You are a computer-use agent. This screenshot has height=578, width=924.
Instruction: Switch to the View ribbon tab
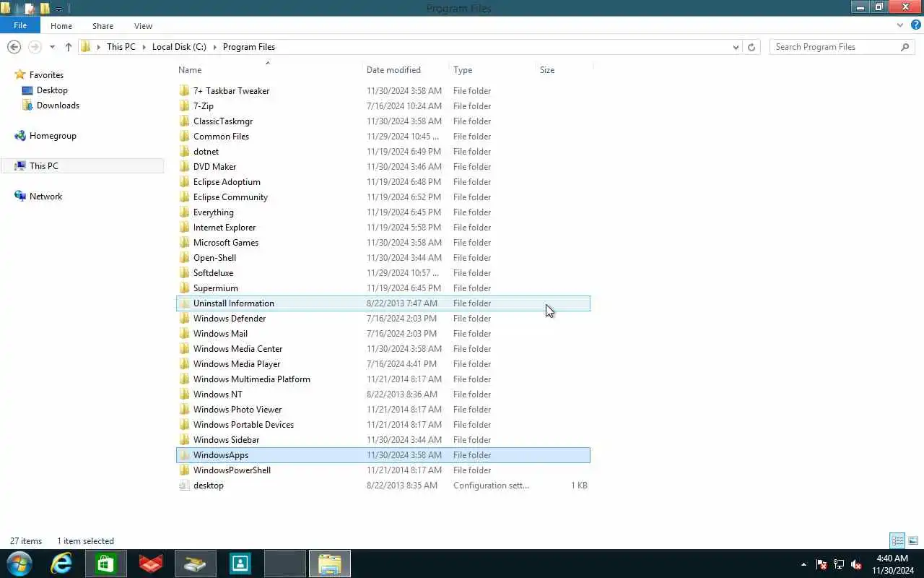[x=143, y=26]
